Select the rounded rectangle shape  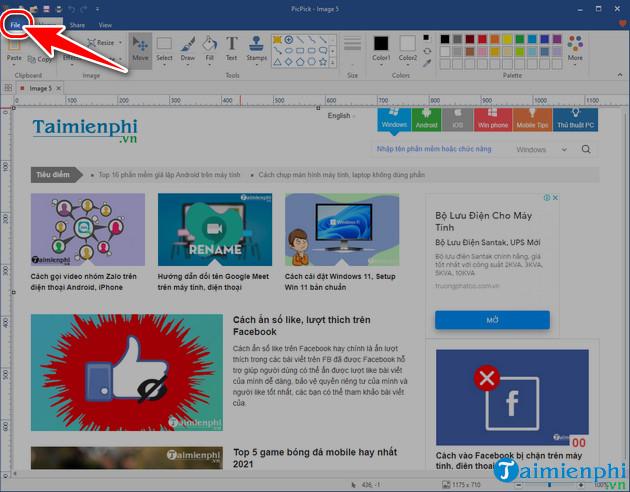[311, 51]
